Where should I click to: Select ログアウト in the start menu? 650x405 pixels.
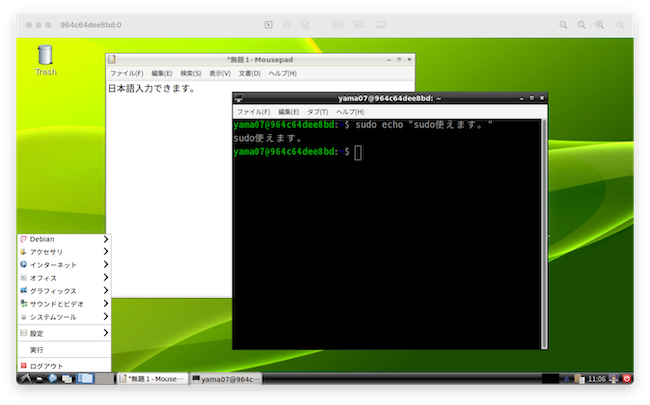pyautogui.click(x=64, y=366)
